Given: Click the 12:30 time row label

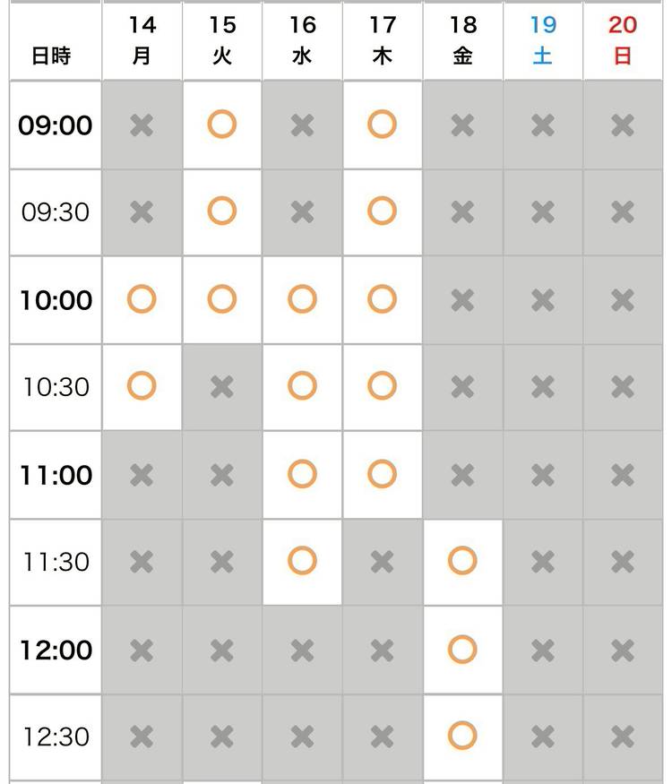Looking at the screenshot, I should (x=56, y=737).
